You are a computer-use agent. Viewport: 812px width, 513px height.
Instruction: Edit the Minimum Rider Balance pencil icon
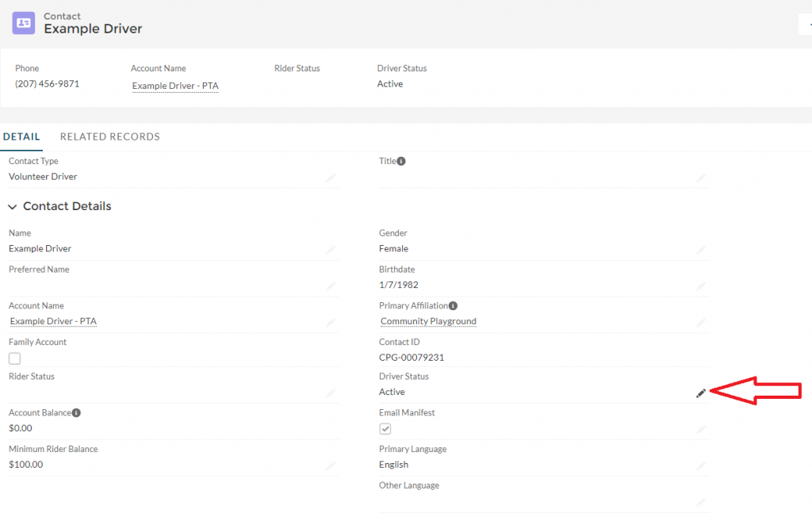coord(331,466)
